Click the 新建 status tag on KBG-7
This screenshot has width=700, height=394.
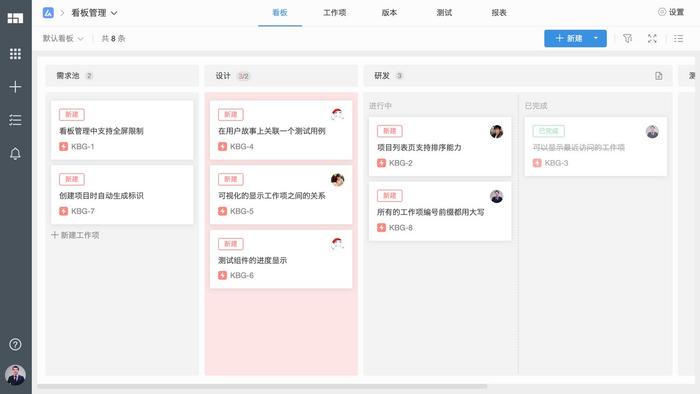pos(72,179)
